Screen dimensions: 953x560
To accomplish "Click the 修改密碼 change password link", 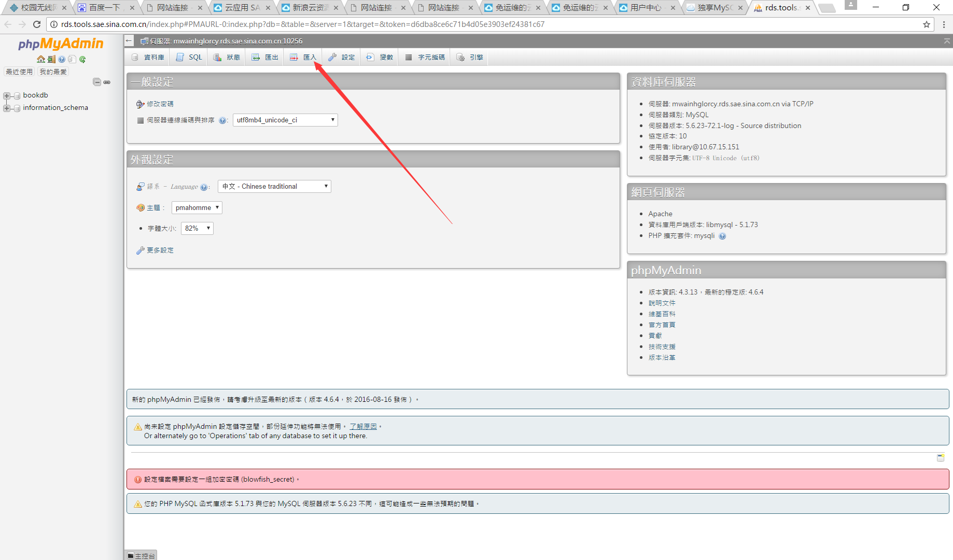I will [x=160, y=104].
